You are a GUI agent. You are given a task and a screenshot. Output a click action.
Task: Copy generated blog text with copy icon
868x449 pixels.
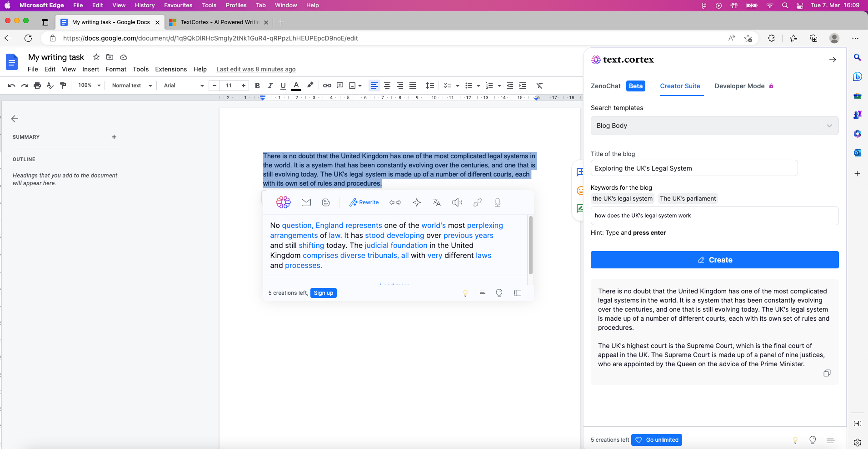pos(827,373)
